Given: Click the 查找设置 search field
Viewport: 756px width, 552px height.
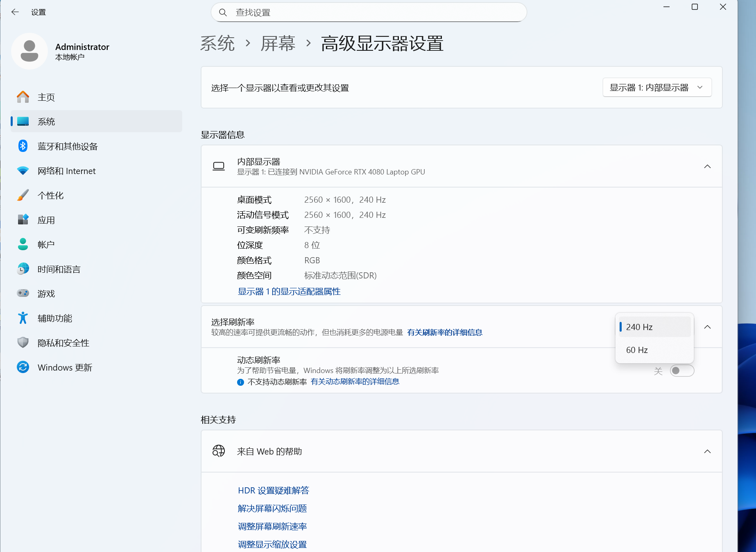Looking at the screenshot, I should click(x=369, y=13).
